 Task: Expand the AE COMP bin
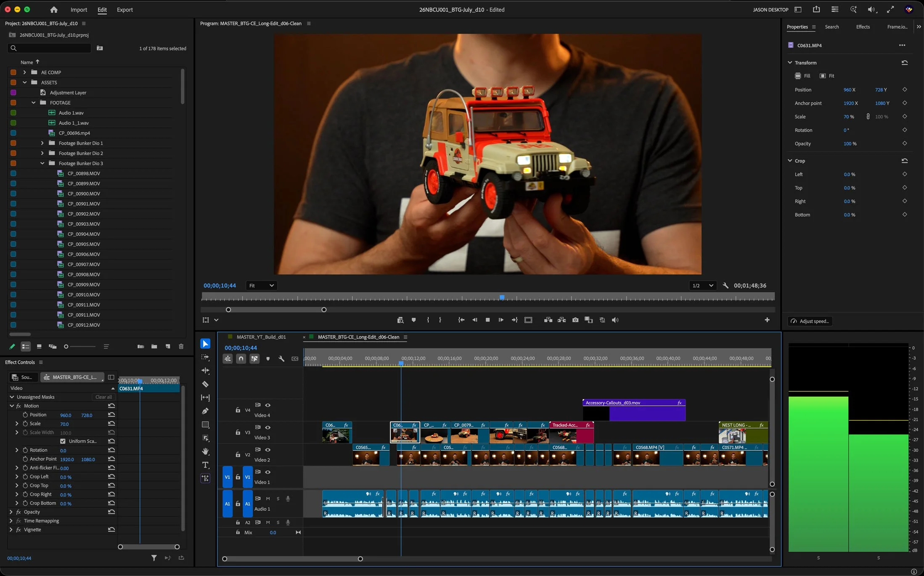(24, 72)
